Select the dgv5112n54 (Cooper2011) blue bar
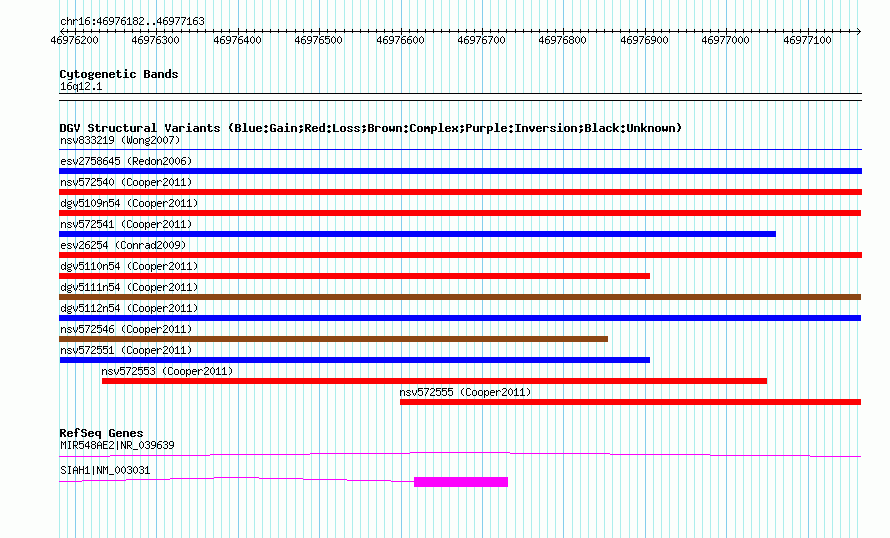890x538 pixels. (x=460, y=318)
